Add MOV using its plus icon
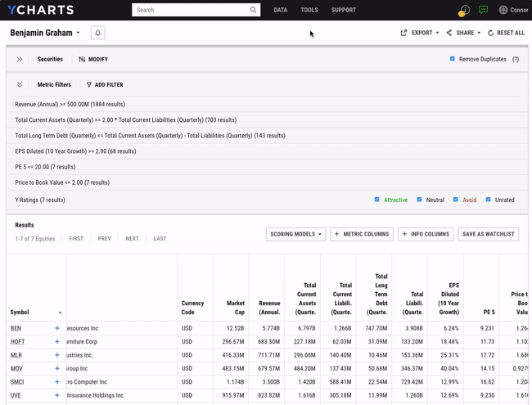The height and width of the screenshot is (405, 532). point(57,368)
